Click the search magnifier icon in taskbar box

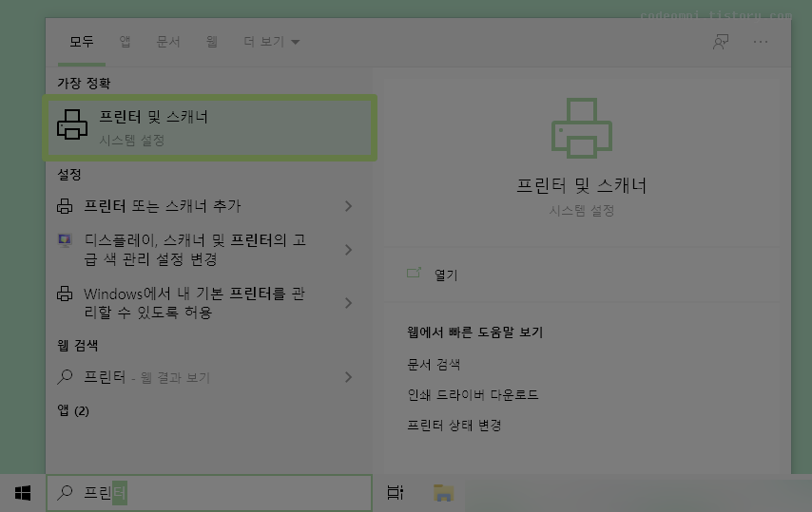[x=65, y=492]
